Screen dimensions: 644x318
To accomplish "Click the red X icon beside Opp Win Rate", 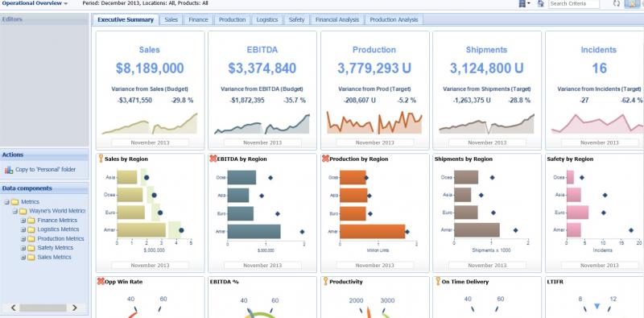I will (x=100, y=282).
